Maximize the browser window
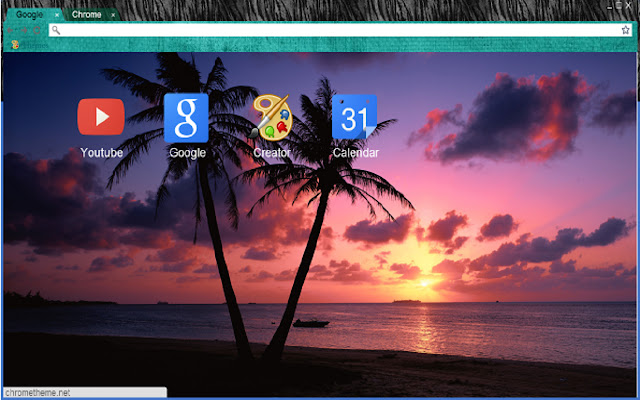The height and width of the screenshot is (400, 640). click(619, 5)
